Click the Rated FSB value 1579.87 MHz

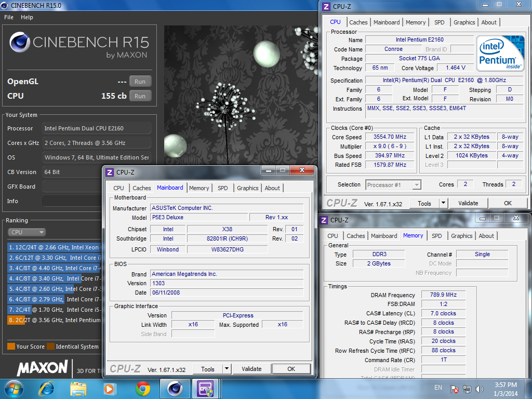[x=390, y=165]
